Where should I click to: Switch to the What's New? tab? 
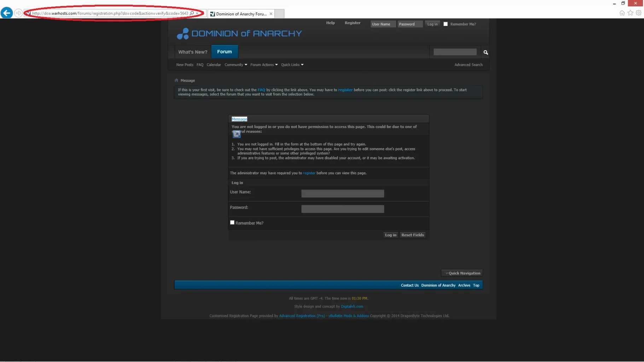(193, 52)
